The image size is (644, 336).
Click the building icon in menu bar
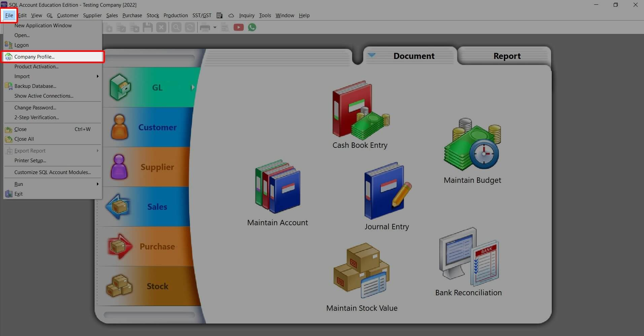click(x=219, y=15)
